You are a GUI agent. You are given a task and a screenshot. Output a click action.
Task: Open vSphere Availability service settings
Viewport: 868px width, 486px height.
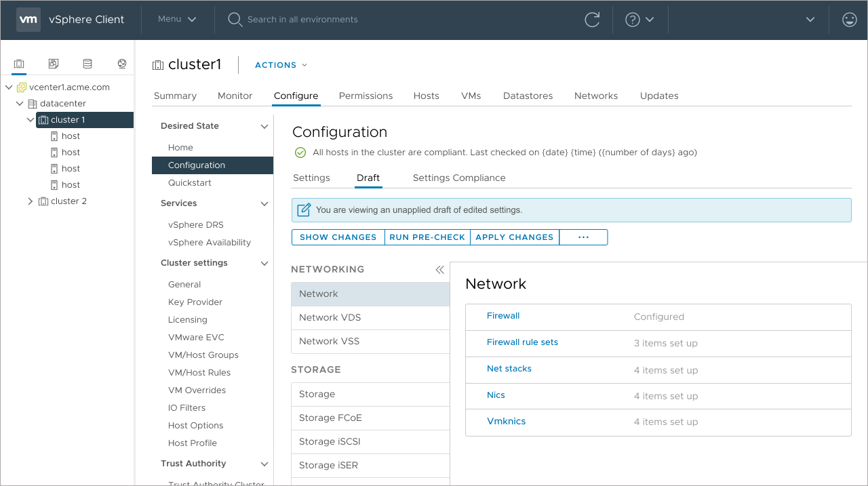(x=210, y=243)
